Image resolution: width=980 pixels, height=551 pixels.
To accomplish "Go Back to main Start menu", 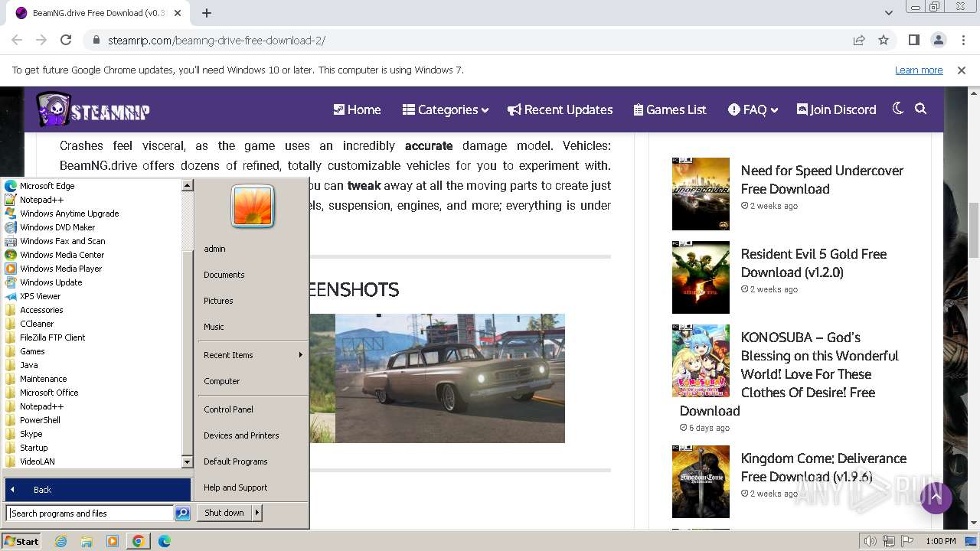I will [x=98, y=490].
